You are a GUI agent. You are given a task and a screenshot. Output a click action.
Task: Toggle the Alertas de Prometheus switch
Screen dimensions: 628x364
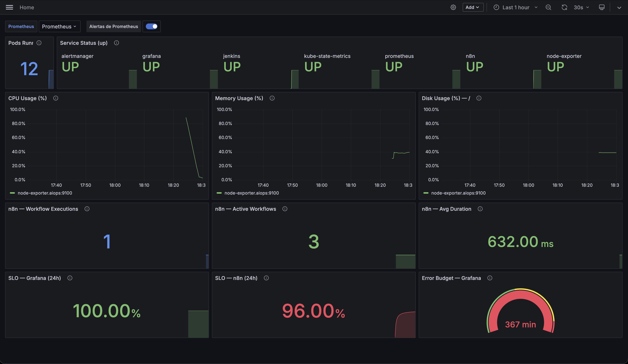[151, 26]
